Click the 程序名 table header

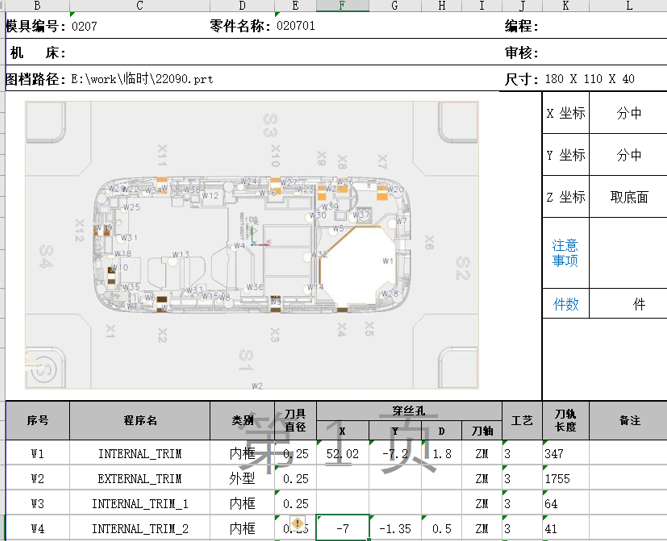click(140, 421)
